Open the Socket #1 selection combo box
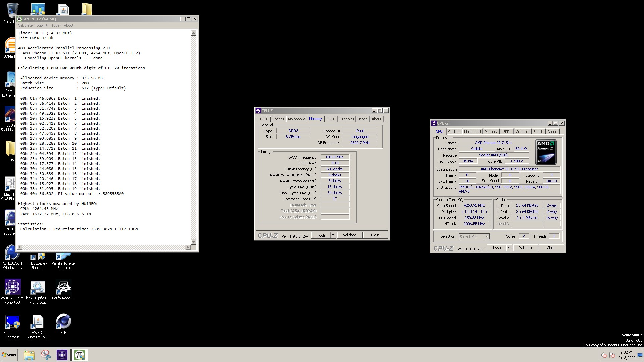Viewport: 644px width, 362px height. click(474, 236)
